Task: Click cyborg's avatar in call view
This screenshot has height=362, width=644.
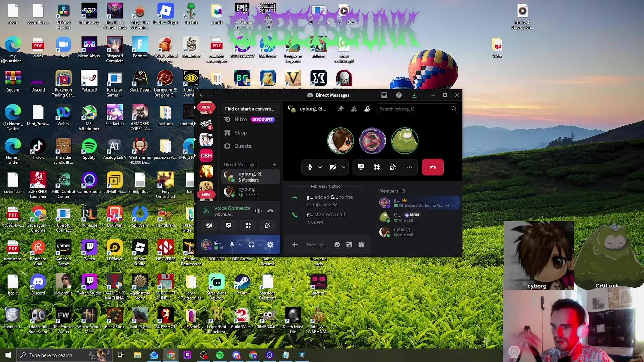Action: click(341, 140)
